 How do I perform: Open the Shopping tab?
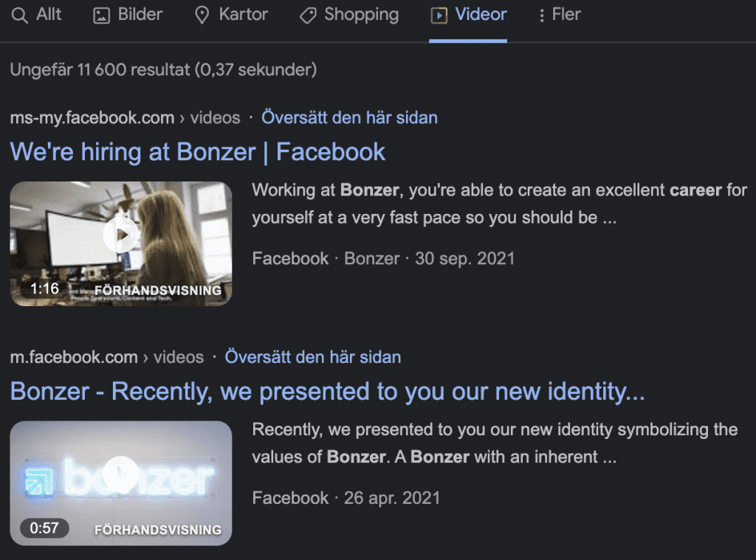(348, 15)
